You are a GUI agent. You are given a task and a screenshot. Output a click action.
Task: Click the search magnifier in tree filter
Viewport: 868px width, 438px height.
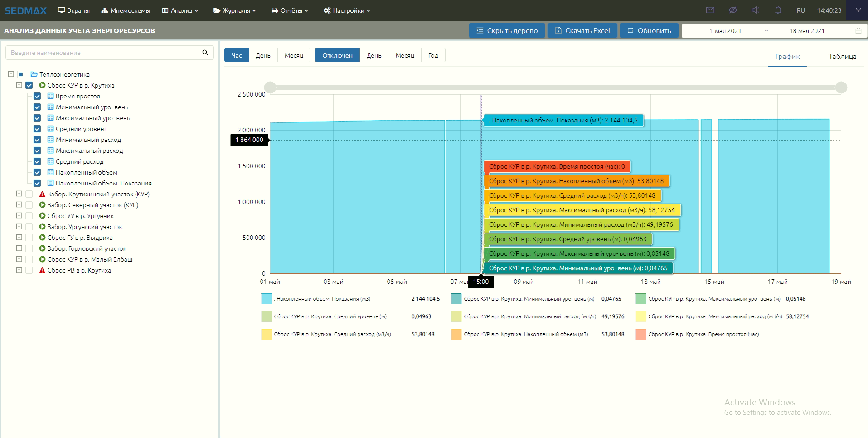pyautogui.click(x=205, y=53)
